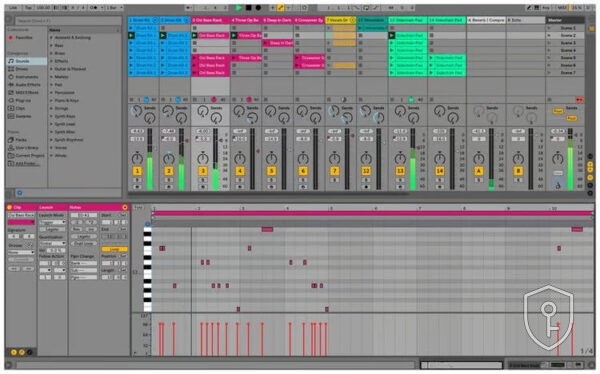Screen dimensions: 600x374
Task: Toggle track 3 activator button
Action: click(x=203, y=171)
